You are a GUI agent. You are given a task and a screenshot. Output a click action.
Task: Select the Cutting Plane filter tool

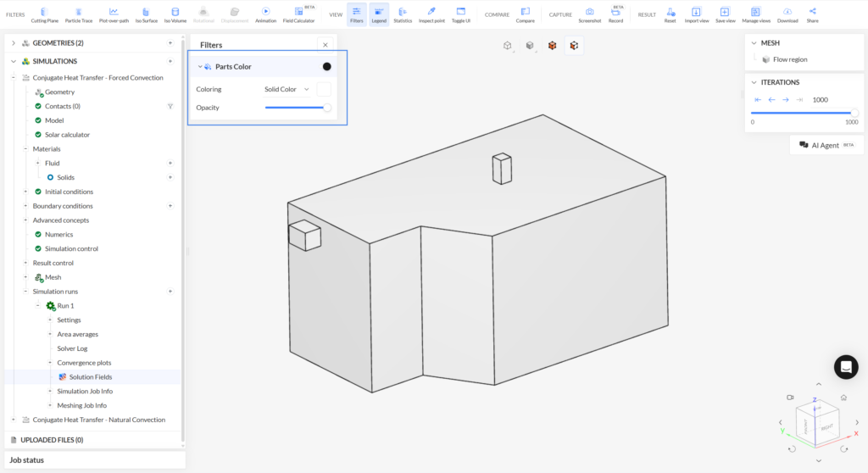point(44,15)
